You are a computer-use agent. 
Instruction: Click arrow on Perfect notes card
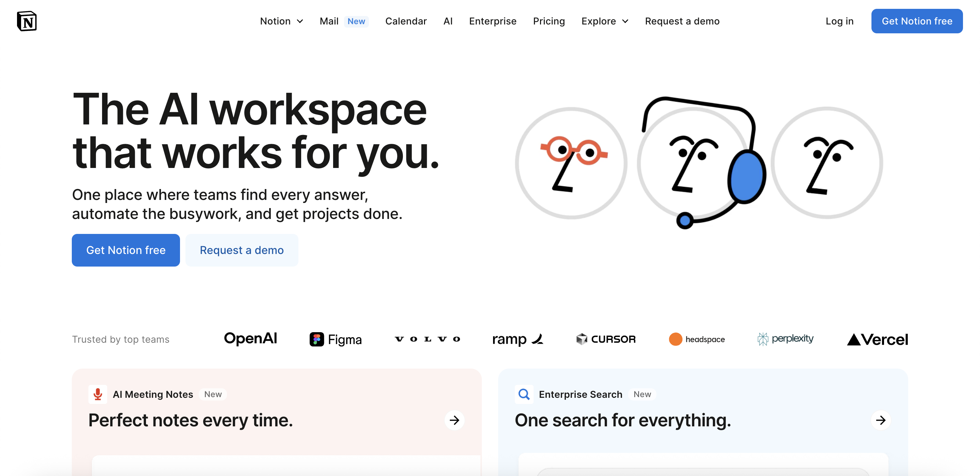tap(454, 420)
